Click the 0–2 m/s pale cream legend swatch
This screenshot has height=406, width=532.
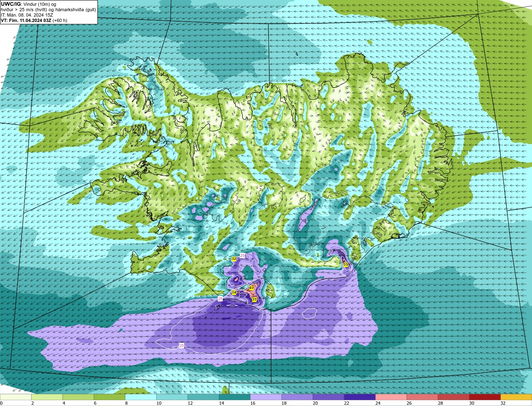click(15, 397)
